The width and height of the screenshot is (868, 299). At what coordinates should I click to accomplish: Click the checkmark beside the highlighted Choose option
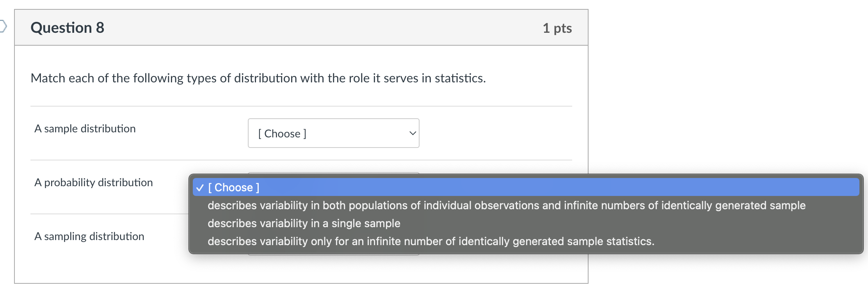[x=200, y=188]
